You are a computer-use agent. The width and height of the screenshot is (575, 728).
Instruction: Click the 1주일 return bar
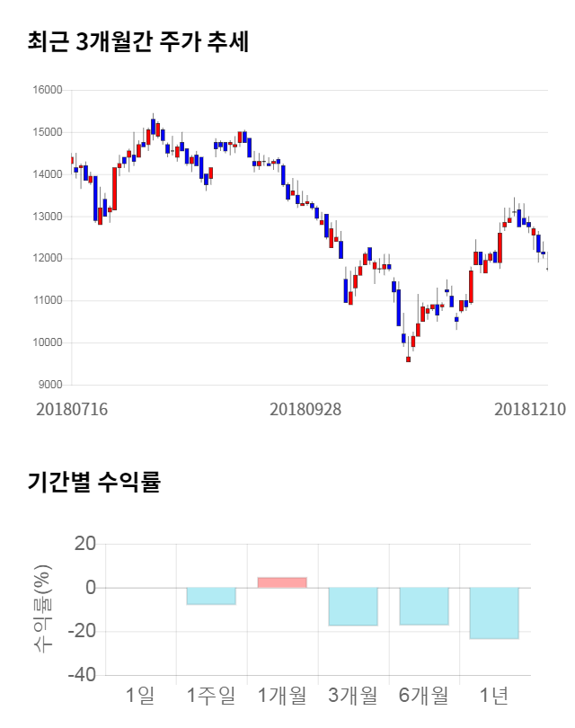click(211, 596)
